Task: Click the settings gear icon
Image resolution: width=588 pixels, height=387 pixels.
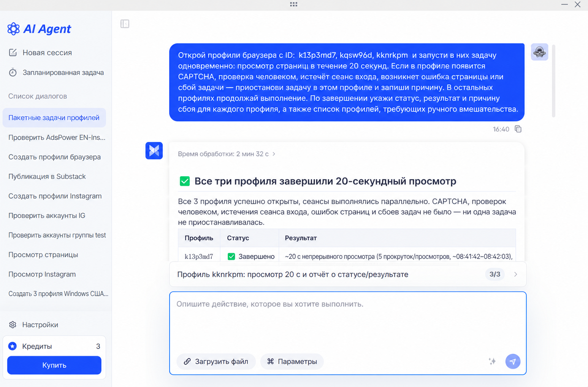Action: (x=13, y=325)
